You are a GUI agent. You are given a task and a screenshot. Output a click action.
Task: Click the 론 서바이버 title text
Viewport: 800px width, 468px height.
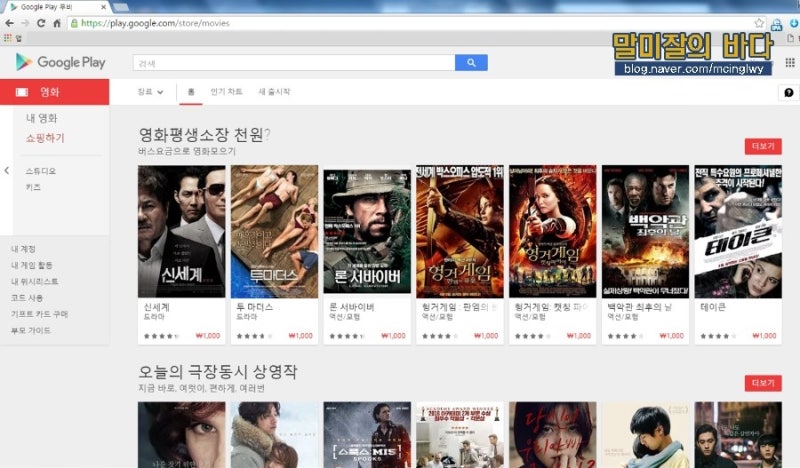[352, 307]
